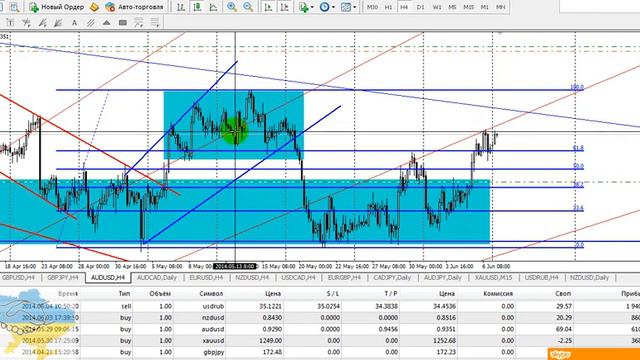Open the periodicity clock dropdown

click(327, 7)
